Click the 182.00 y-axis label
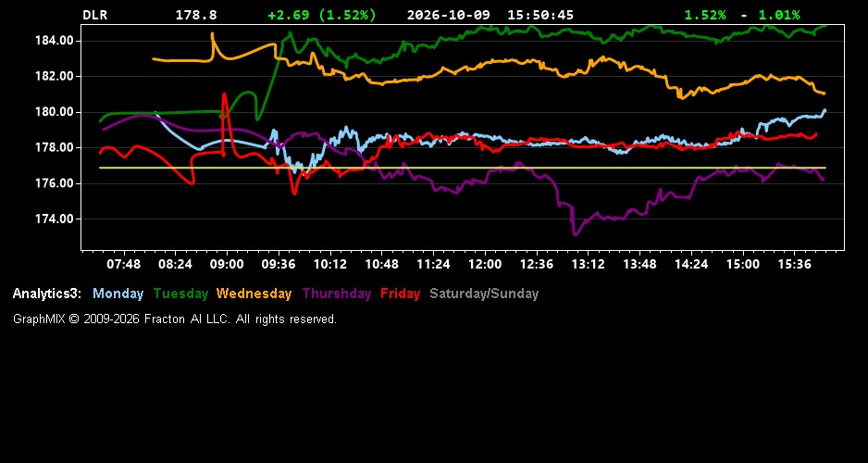 pyautogui.click(x=55, y=77)
